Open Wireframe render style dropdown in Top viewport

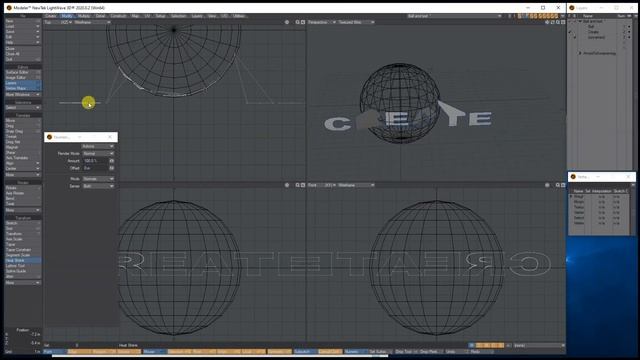[x=92, y=22]
